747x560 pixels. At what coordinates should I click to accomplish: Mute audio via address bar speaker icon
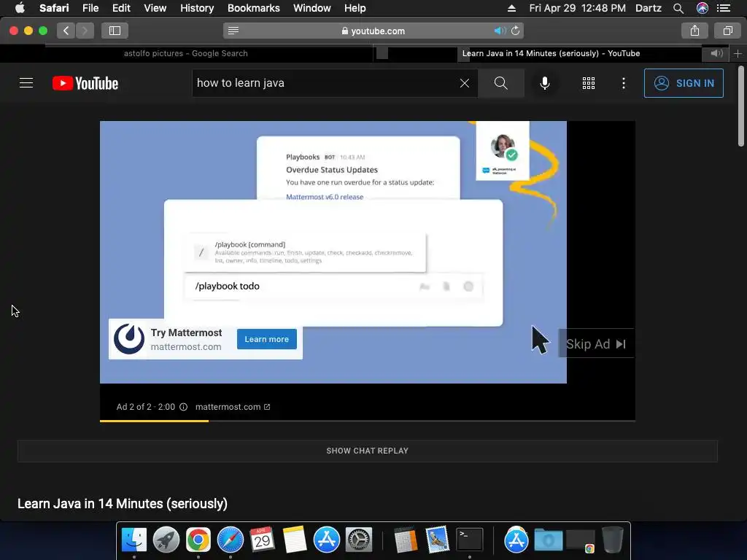point(500,31)
